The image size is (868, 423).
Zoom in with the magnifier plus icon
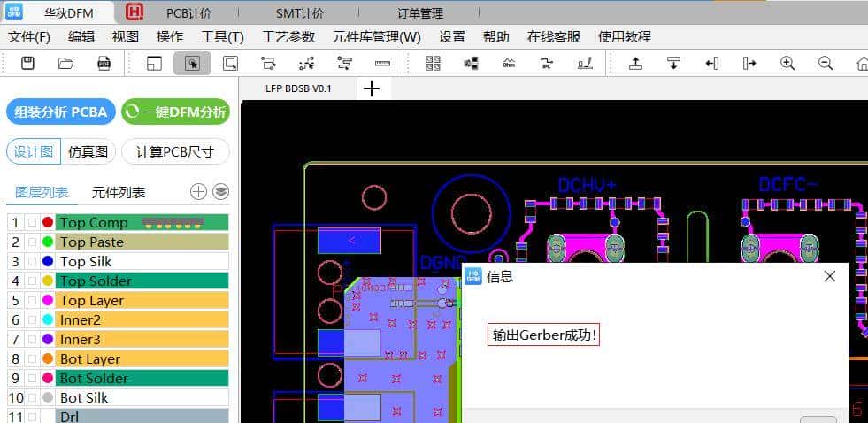787,63
